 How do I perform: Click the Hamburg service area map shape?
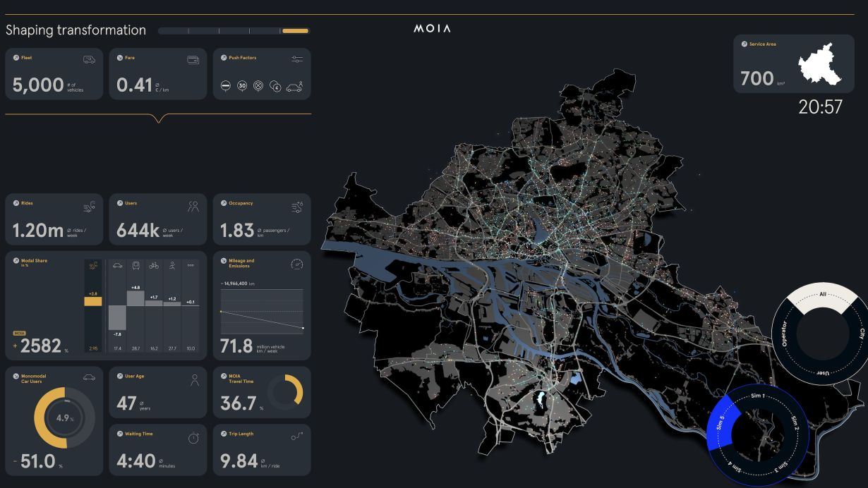[819, 67]
